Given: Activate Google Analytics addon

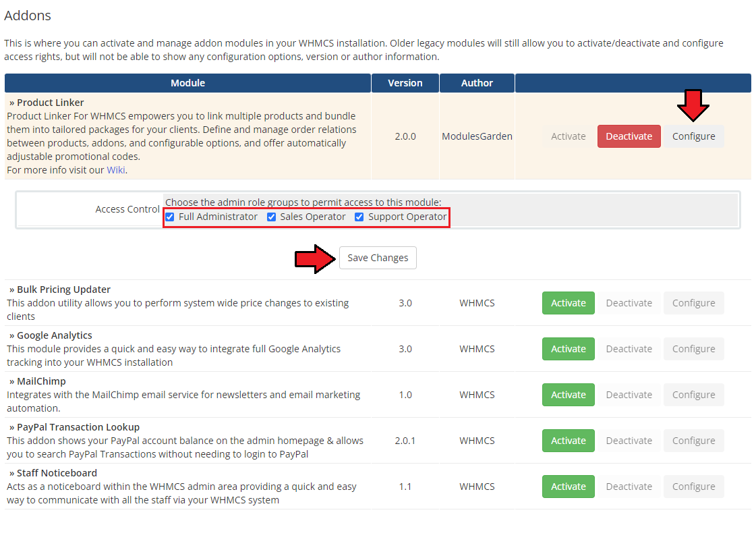Looking at the screenshot, I should (568, 349).
